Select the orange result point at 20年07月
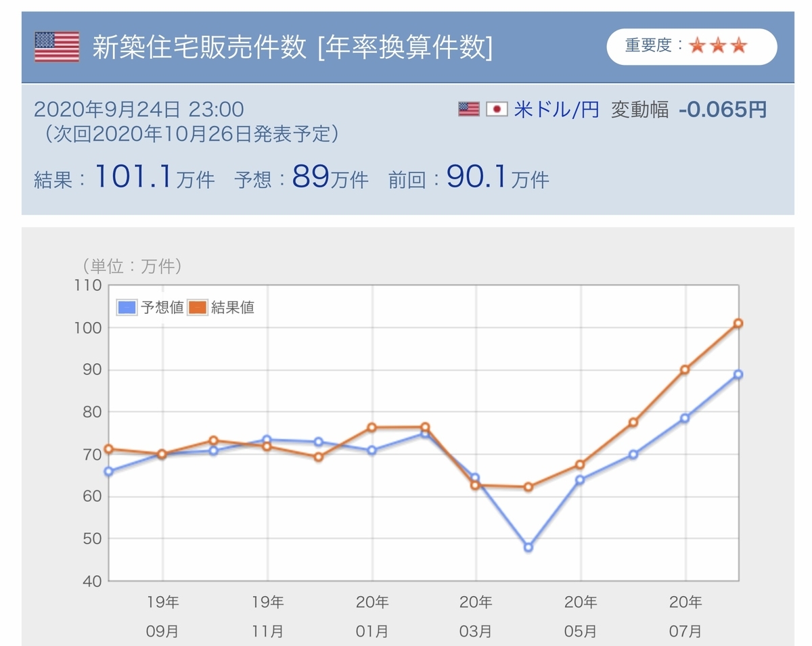 [685, 369]
